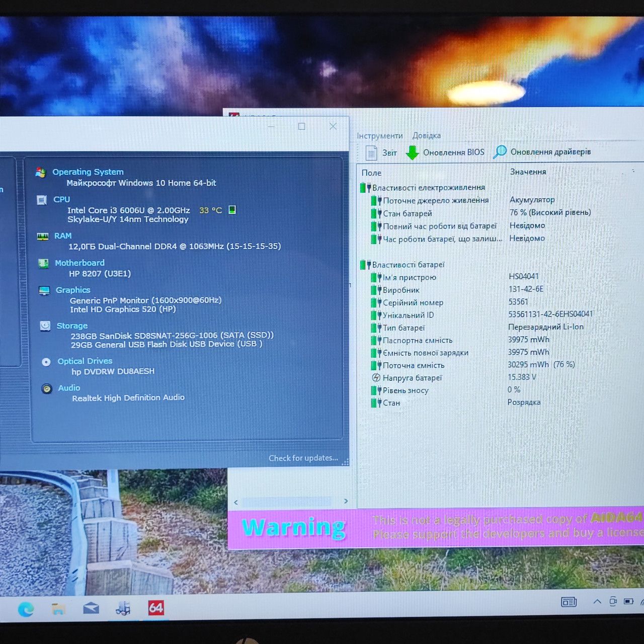Click the Intel Core i3 6006U @ 2.00GHz text
Viewport: 644px width, 644px height.
coord(129,210)
